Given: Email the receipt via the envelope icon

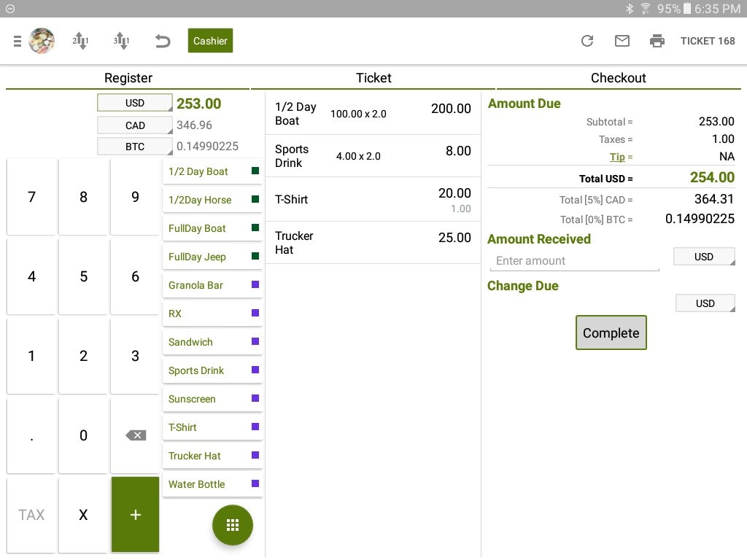Looking at the screenshot, I should pos(622,41).
